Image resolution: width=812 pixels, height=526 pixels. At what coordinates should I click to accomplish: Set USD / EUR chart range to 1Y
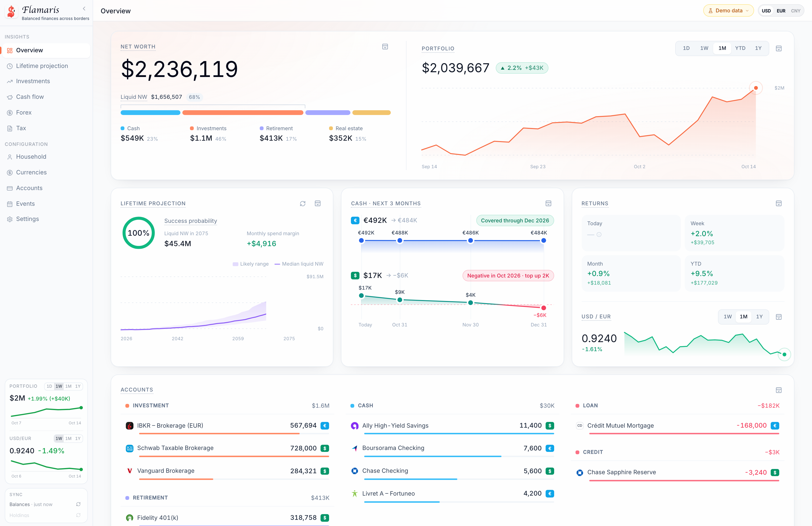tap(759, 317)
